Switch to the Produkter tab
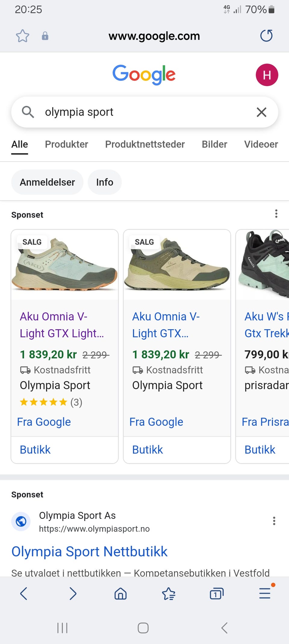The height and width of the screenshot is (644, 289). pos(67,144)
